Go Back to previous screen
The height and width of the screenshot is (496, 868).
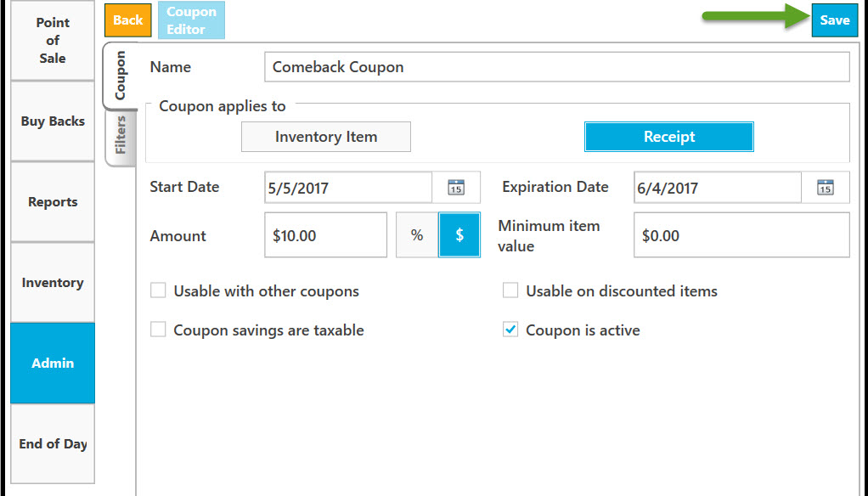click(x=128, y=20)
